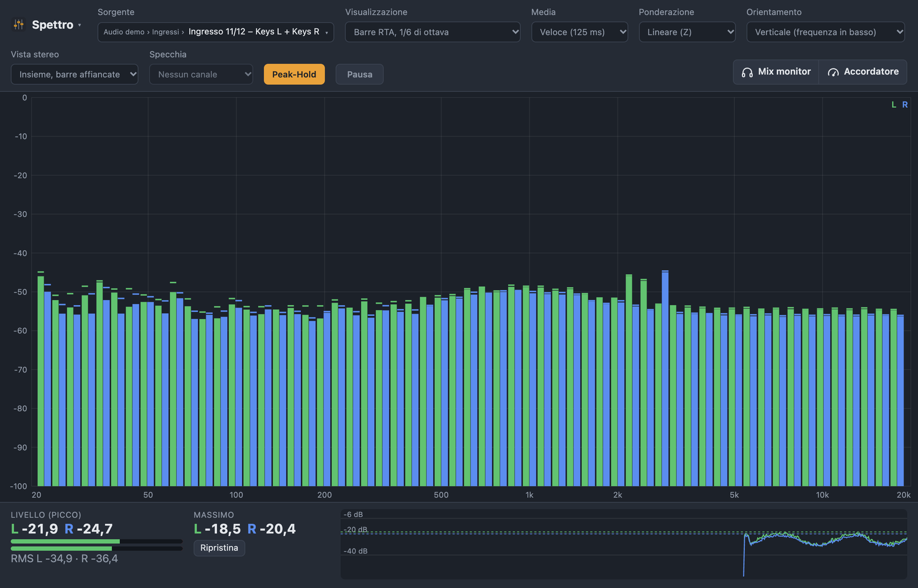Screen dimensions: 918x588
Task: Open Vista stereo Insieme, barre affiancate menu
Action: coord(75,74)
